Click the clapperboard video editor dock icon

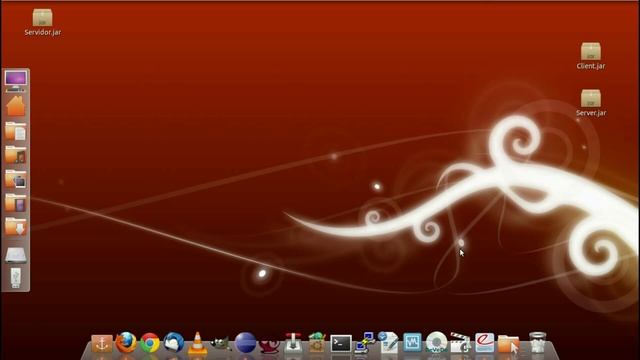click(460, 342)
